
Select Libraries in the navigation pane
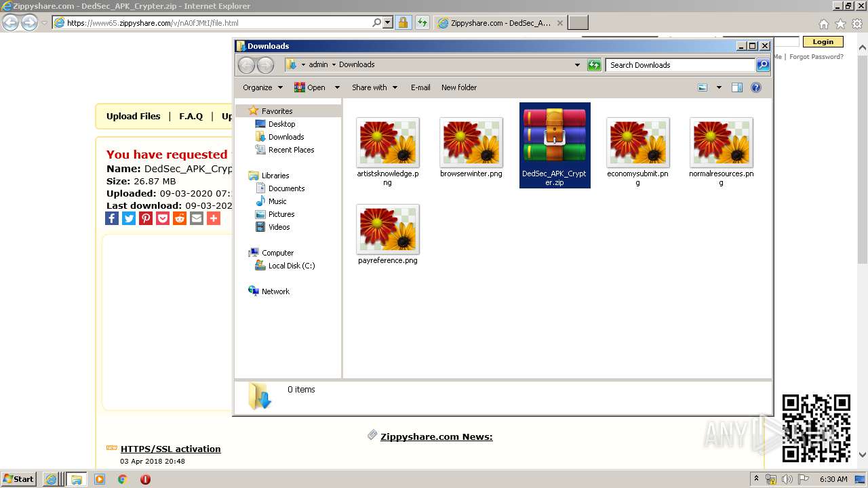click(x=275, y=176)
